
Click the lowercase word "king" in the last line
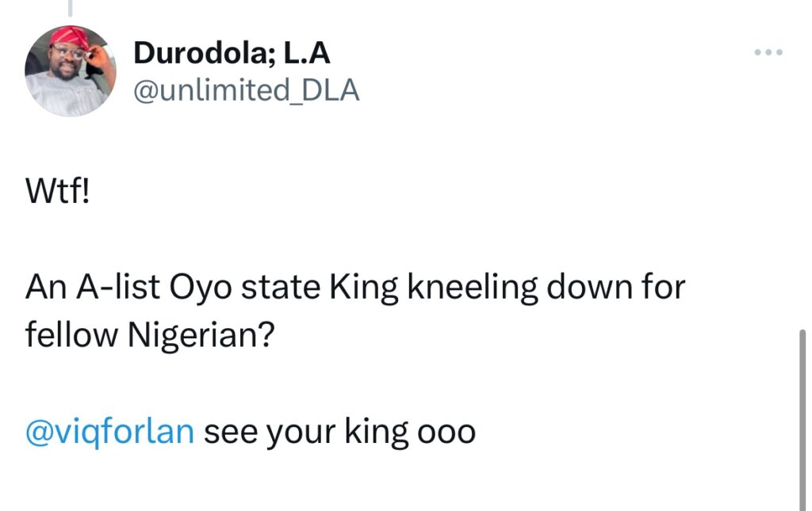[x=380, y=433]
